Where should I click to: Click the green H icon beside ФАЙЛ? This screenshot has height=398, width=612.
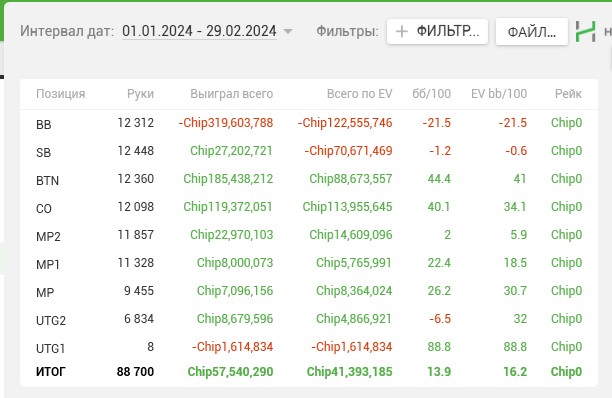click(x=585, y=31)
